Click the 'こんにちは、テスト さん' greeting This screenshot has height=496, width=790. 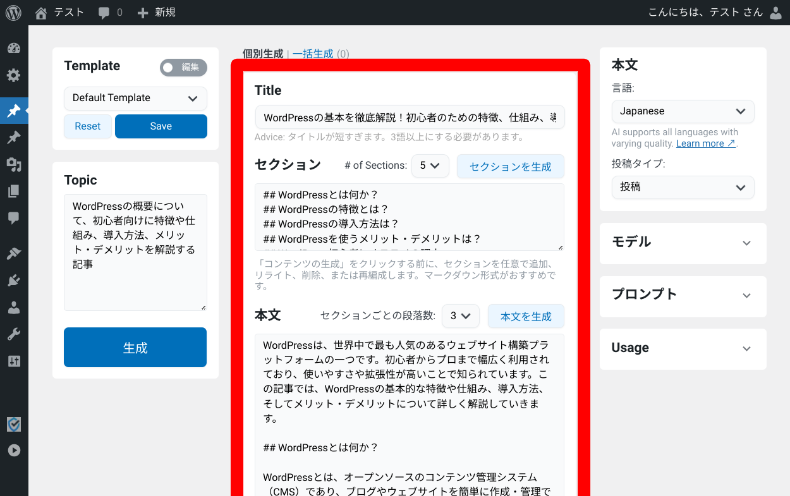(705, 12)
